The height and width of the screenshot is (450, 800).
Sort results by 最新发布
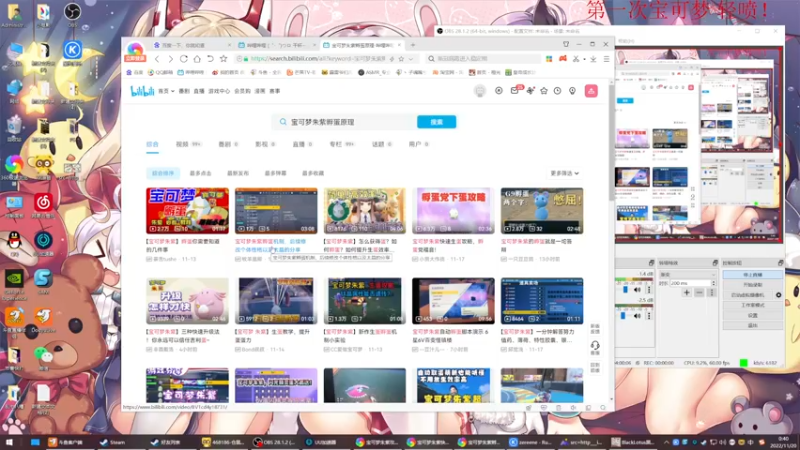click(x=238, y=173)
